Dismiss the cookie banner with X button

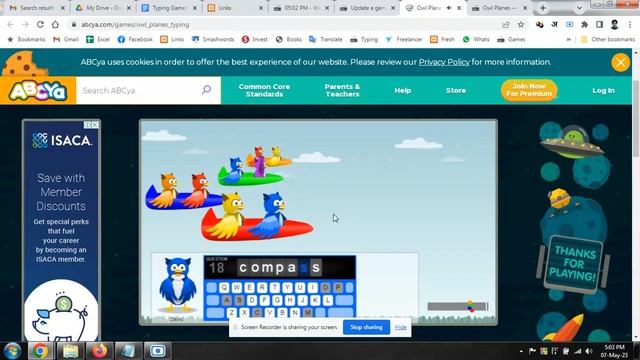click(620, 62)
